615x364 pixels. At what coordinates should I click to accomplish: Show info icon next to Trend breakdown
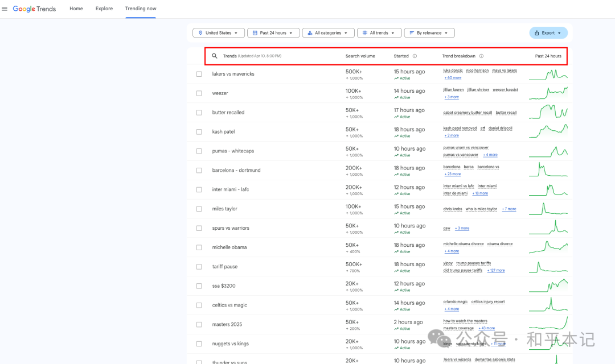coord(481,56)
